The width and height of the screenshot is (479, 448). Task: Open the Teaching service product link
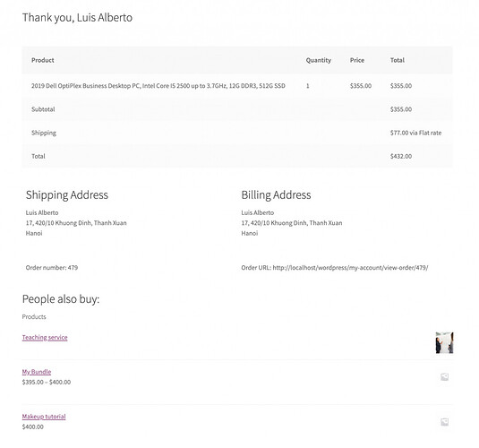pyautogui.click(x=45, y=337)
